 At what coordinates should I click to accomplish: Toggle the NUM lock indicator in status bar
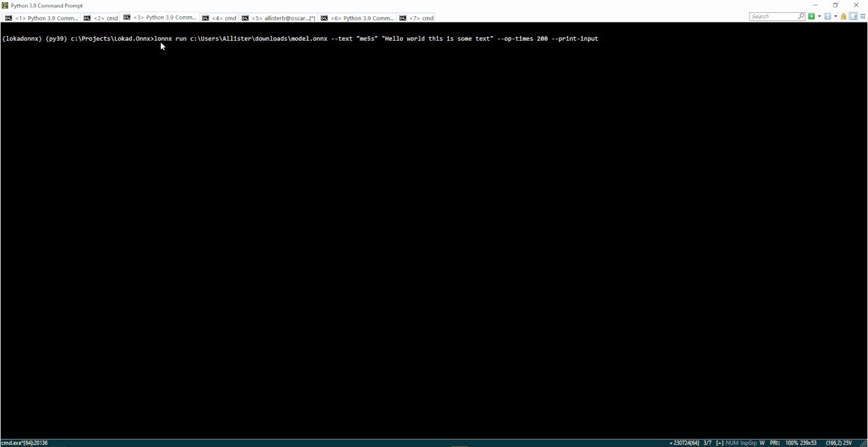pos(732,443)
